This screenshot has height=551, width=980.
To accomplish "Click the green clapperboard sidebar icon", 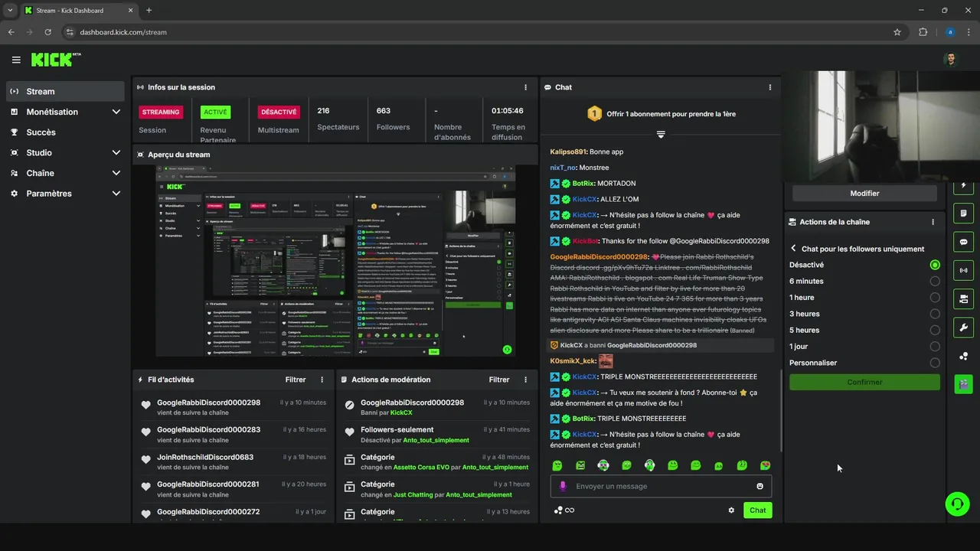I will pyautogui.click(x=963, y=383).
